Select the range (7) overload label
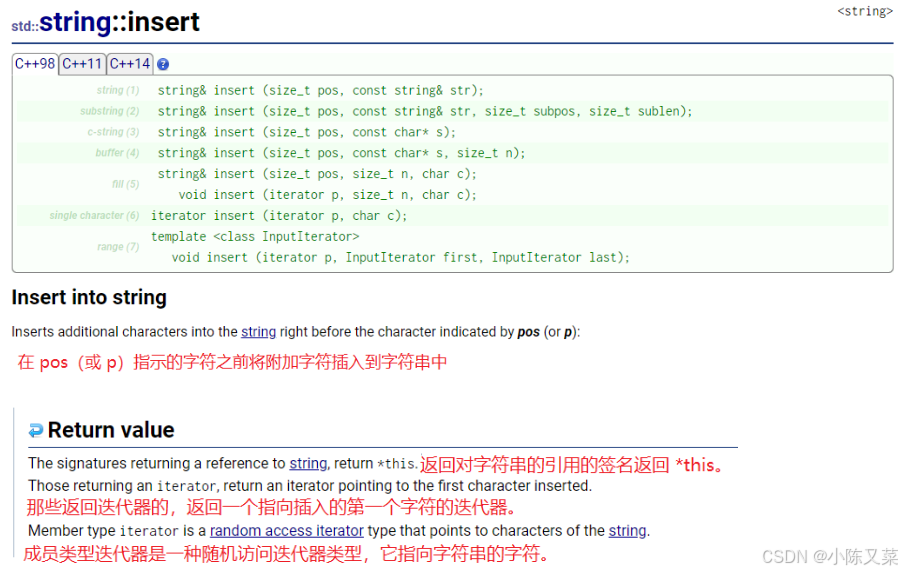The height and width of the screenshot is (572, 902). coord(118,247)
